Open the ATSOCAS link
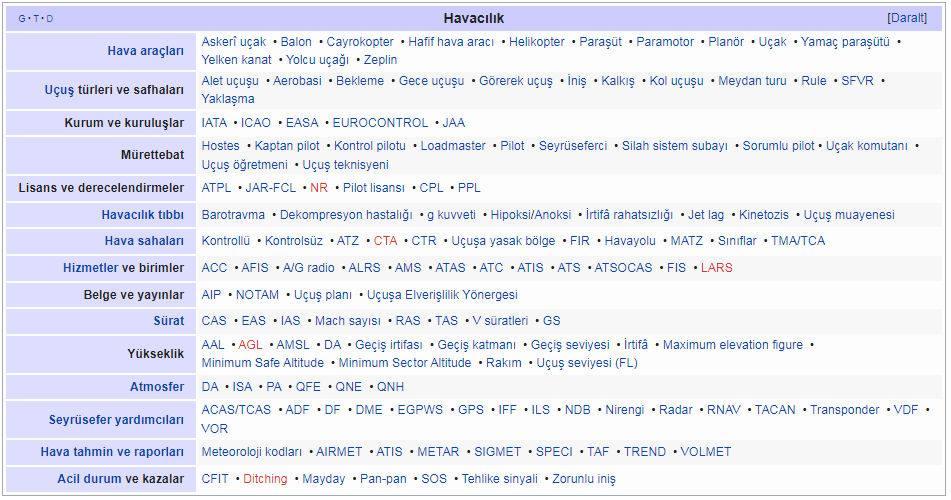The height and width of the screenshot is (500, 951). pos(623,268)
